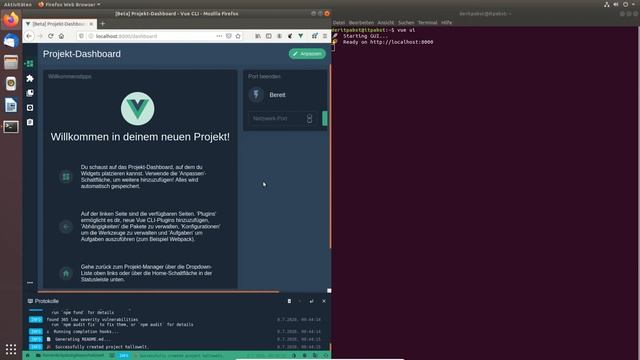Open Firefox library icon
The image size is (640, 360).
click(x=258, y=36)
